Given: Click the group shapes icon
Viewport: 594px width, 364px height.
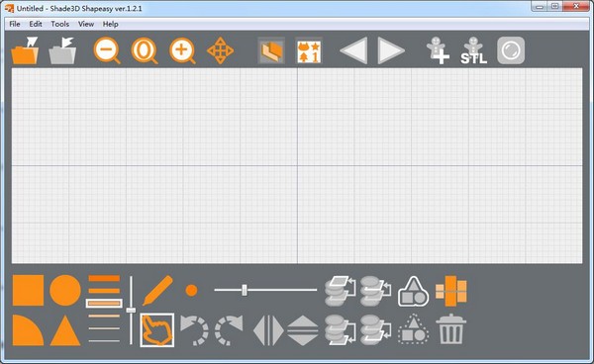Looking at the screenshot, I should [x=413, y=291].
